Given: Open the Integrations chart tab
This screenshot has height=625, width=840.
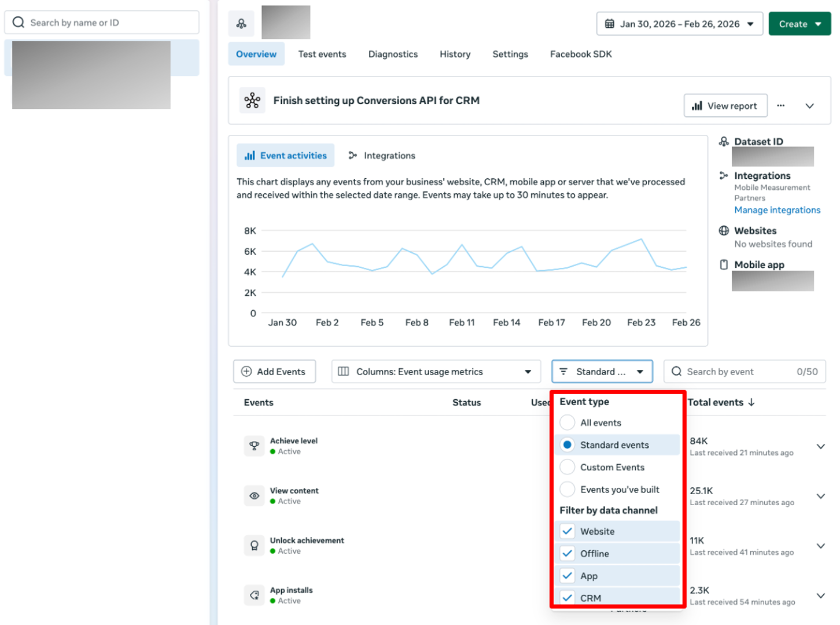Looking at the screenshot, I should (x=382, y=156).
